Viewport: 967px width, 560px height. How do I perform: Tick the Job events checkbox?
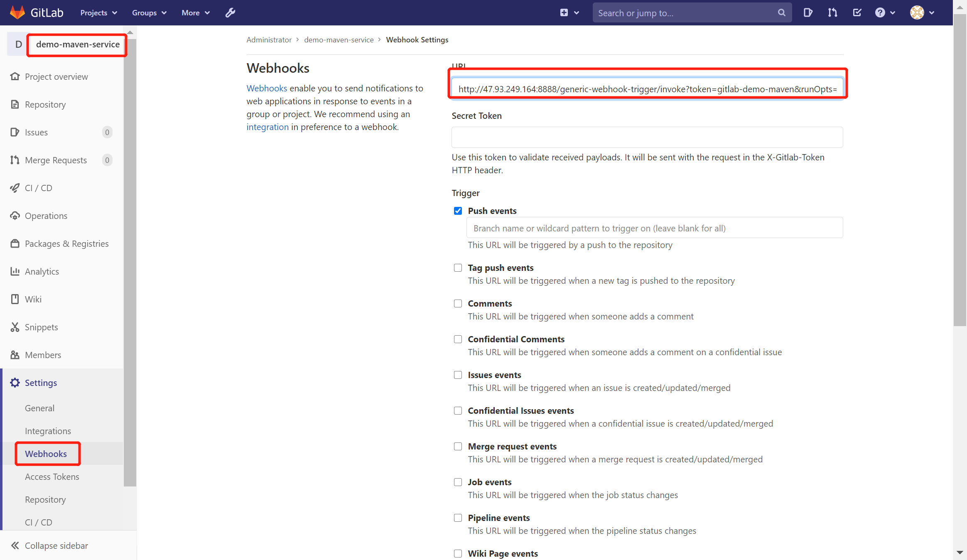click(458, 482)
